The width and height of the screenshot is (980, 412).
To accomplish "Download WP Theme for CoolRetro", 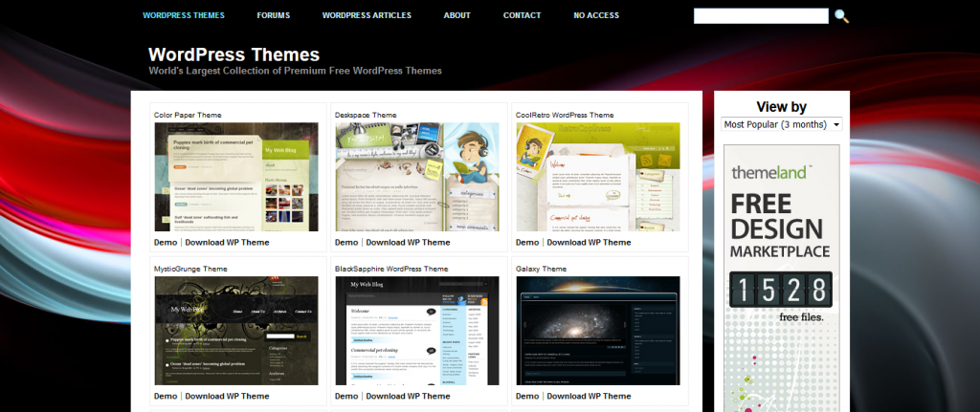I will point(590,242).
